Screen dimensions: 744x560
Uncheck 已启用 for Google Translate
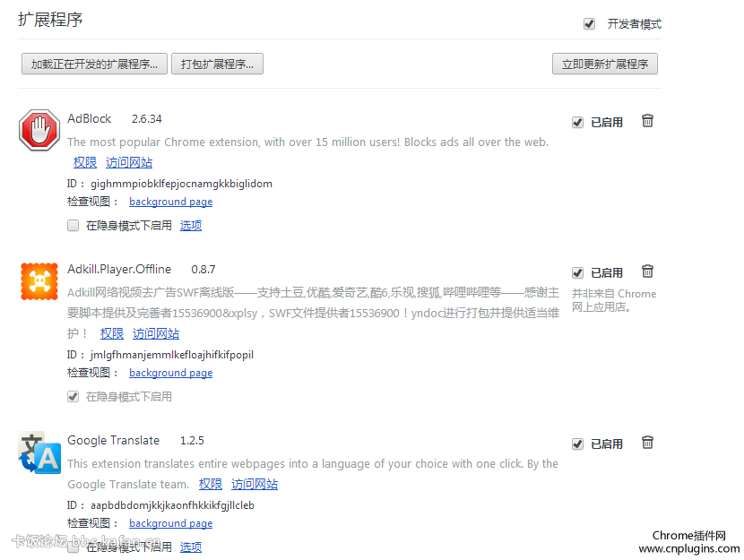tap(578, 444)
